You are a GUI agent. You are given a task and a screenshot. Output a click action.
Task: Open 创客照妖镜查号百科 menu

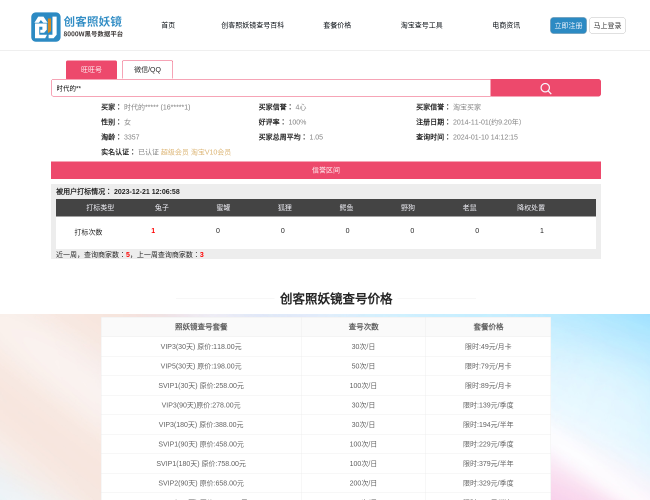(252, 25)
